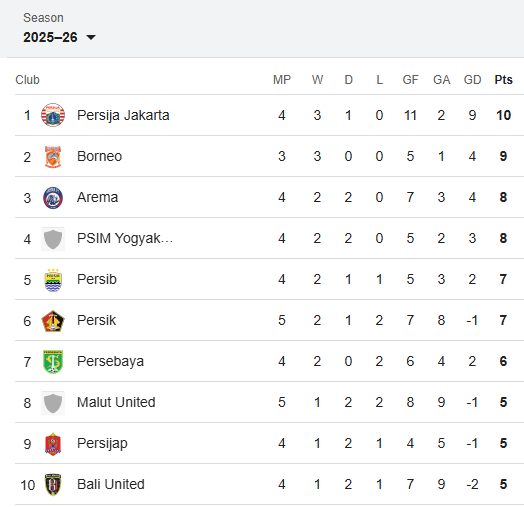Select the Persik team logo
This screenshot has height=507, width=524.
point(53,321)
